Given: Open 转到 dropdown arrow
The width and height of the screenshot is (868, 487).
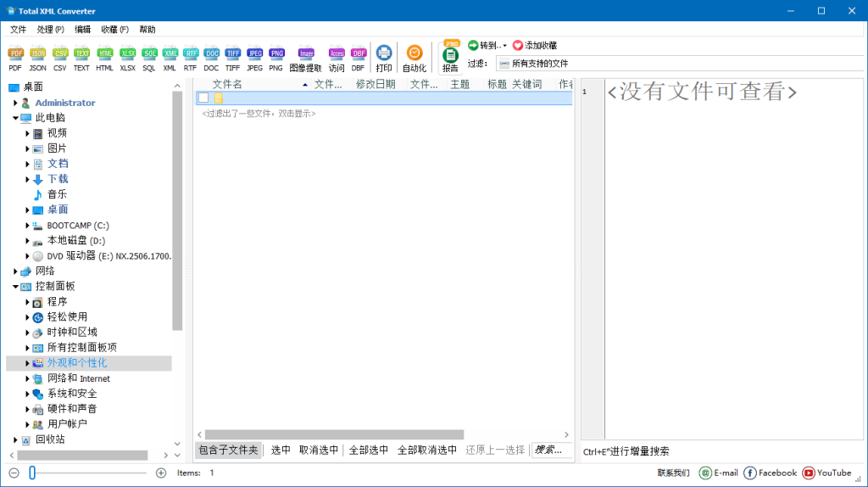Looking at the screenshot, I should coord(505,46).
